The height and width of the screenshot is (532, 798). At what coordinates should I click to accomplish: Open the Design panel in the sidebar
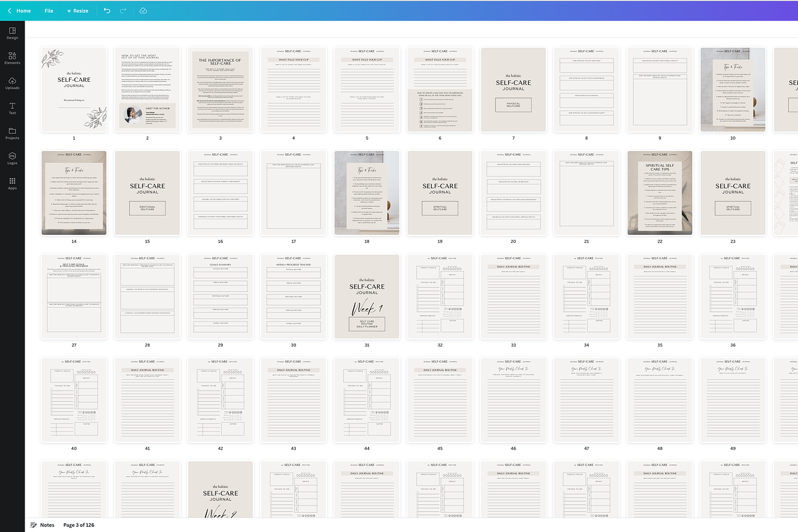coord(11,33)
